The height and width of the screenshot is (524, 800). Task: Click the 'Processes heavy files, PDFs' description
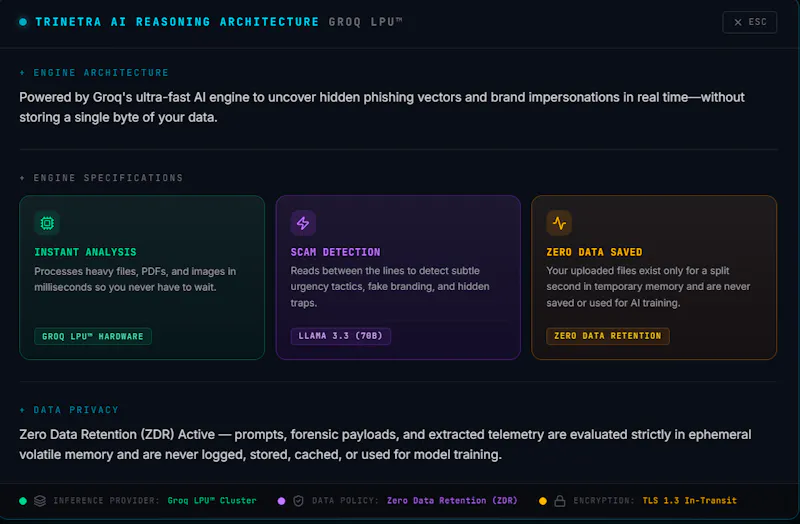(135, 279)
